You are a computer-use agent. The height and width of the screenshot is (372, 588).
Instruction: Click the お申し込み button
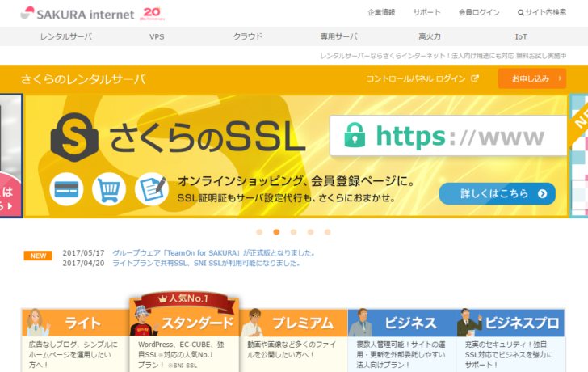(532, 78)
